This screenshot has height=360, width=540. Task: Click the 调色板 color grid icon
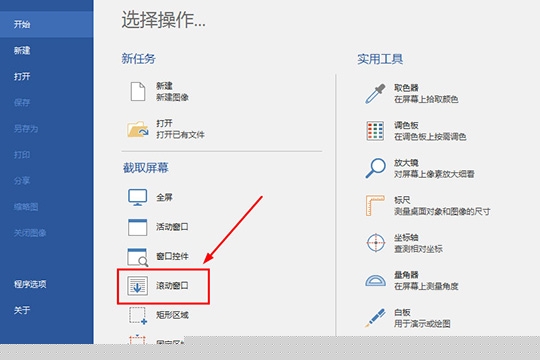375,131
